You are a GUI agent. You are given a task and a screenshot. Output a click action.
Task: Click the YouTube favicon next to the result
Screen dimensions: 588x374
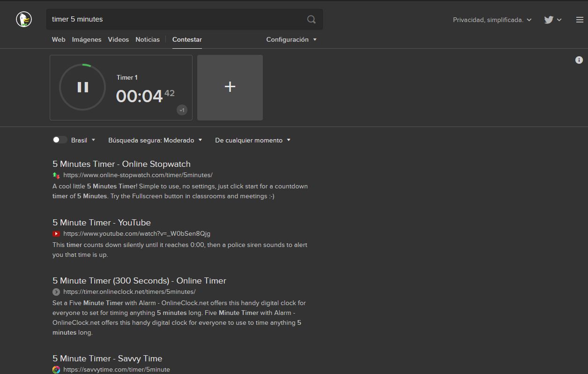[x=56, y=233]
